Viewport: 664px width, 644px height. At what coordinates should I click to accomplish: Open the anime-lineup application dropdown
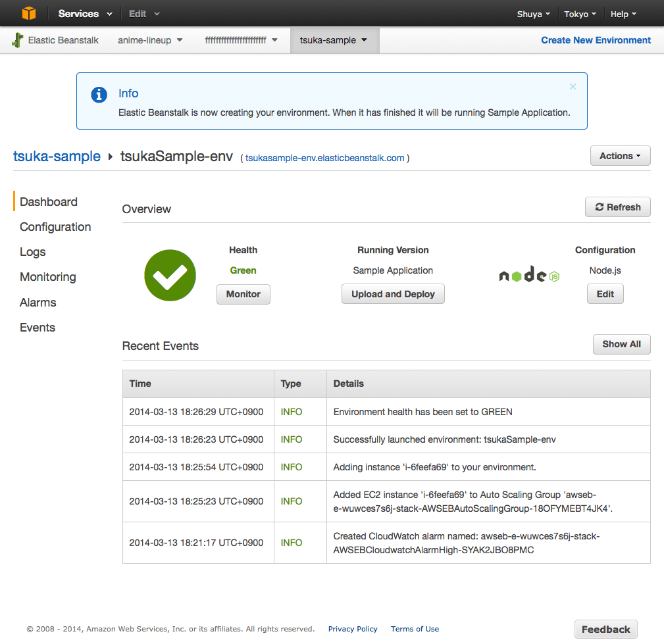click(x=150, y=40)
